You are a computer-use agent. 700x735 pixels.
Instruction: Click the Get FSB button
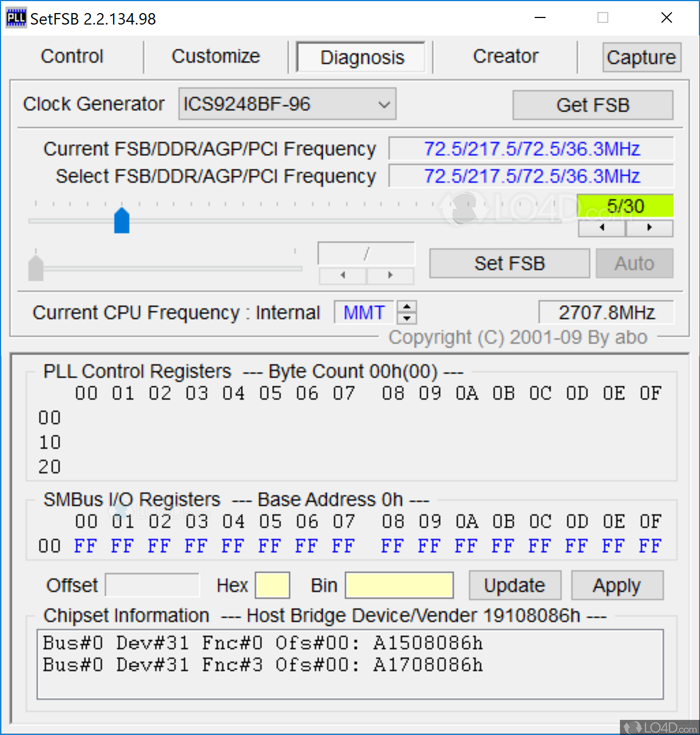pos(593,105)
